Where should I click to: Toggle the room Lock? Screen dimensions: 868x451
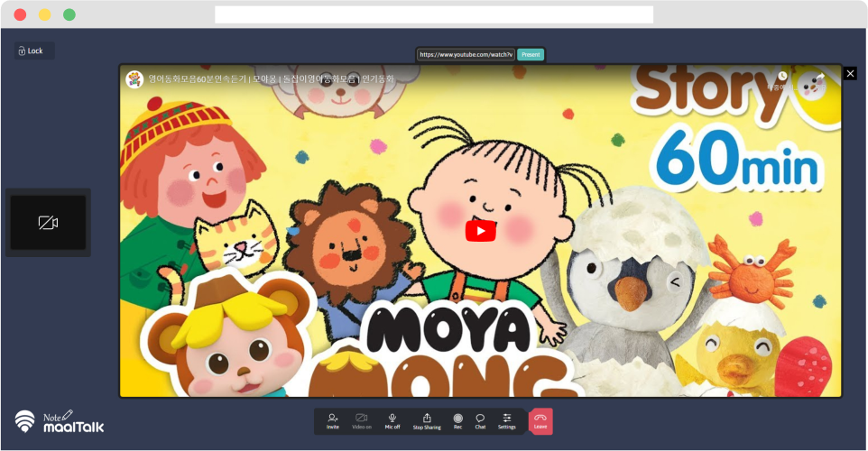[34, 51]
